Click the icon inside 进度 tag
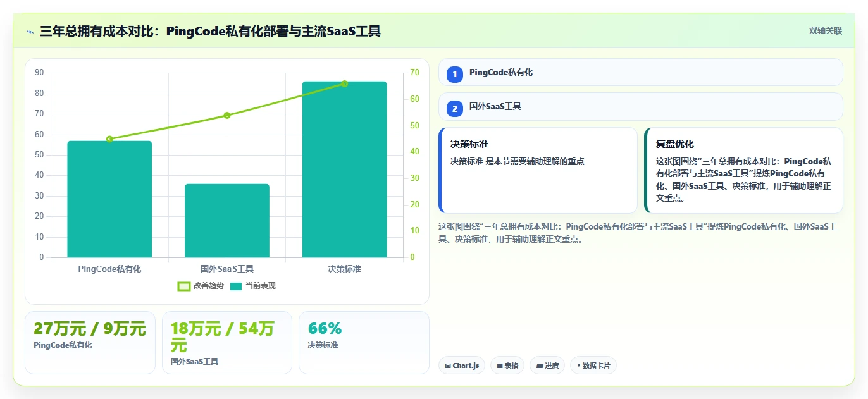 [x=539, y=365]
